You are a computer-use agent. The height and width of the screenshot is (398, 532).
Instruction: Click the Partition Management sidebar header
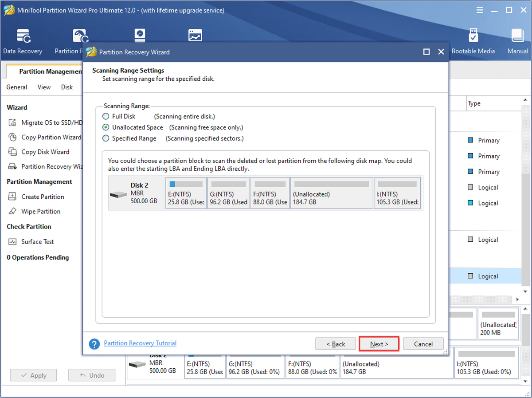(x=39, y=181)
